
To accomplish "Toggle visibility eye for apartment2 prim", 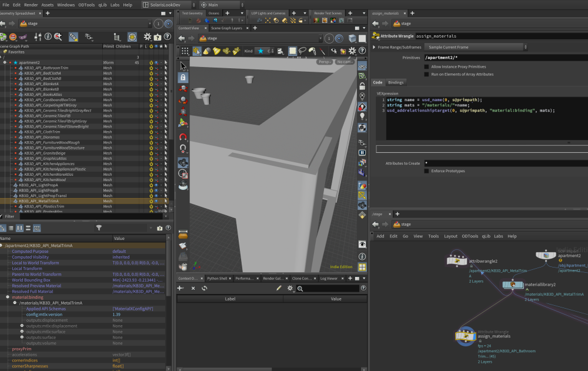I will 156,63.
